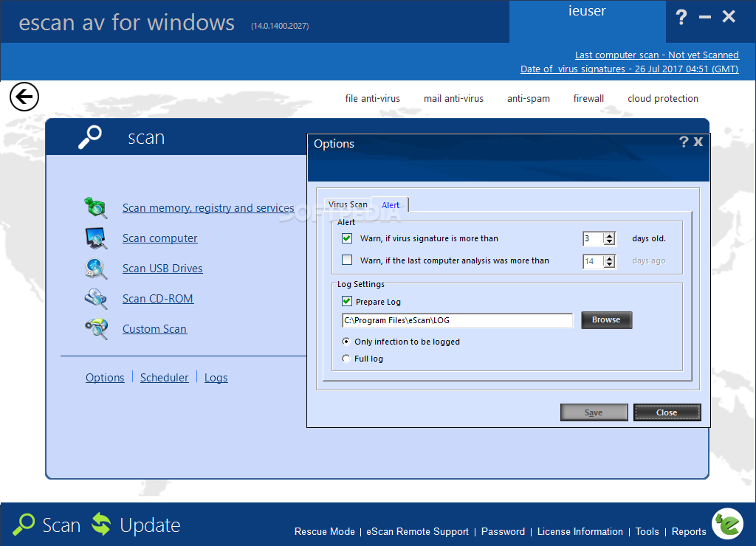
Task: Click Password in the bottom bar
Action: point(503,531)
